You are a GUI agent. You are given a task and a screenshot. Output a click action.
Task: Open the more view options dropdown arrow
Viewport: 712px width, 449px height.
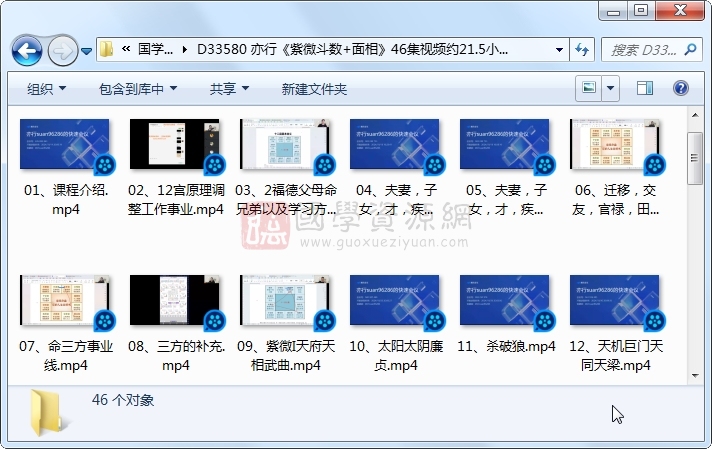(x=611, y=88)
